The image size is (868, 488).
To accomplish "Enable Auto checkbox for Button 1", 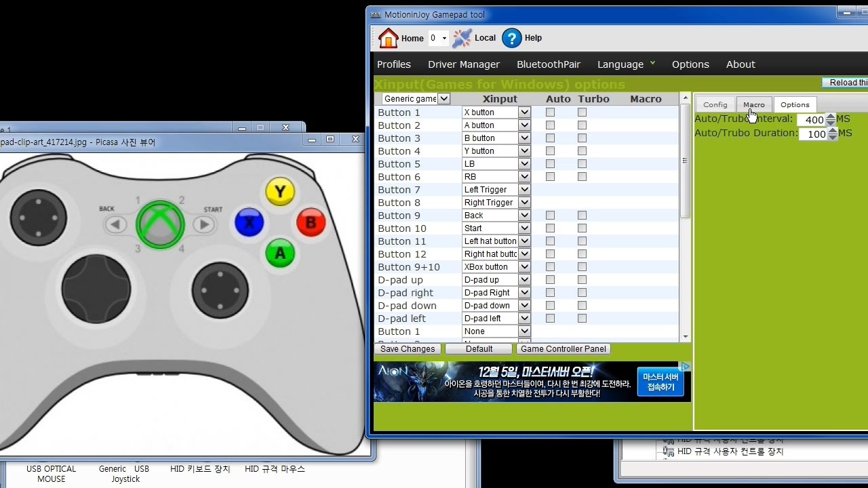I will click(550, 113).
